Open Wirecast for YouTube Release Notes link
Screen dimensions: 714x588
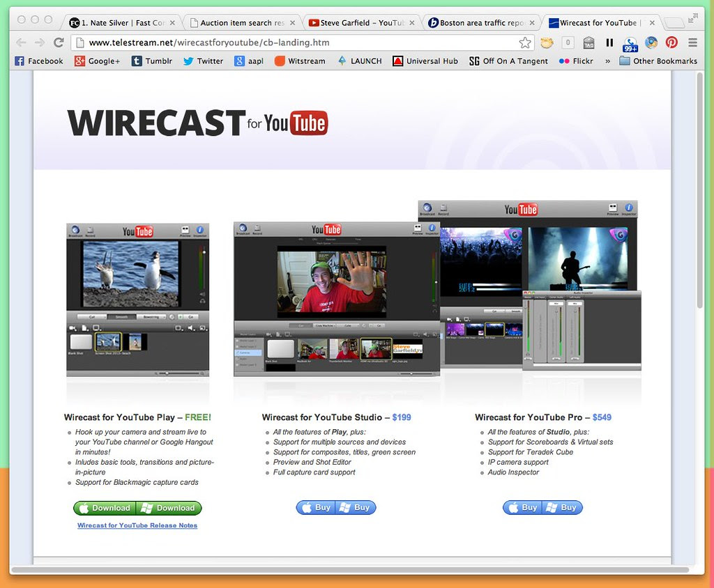pyautogui.click(x=137, y=525)
